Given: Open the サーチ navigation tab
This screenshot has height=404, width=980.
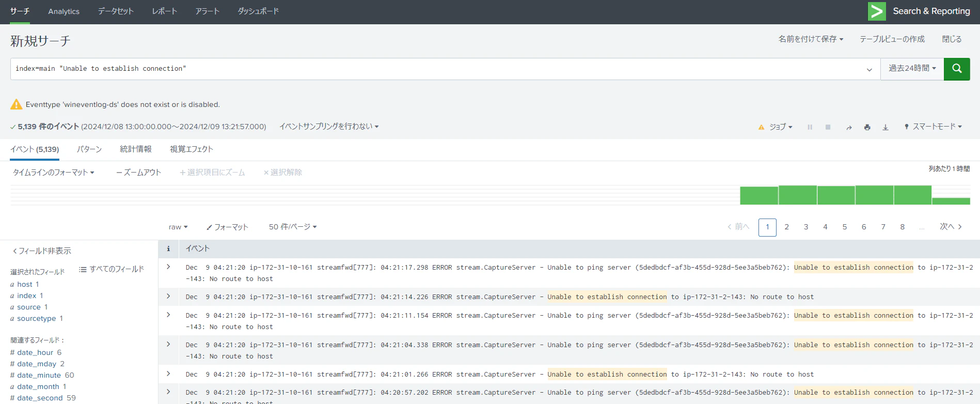Looking at the screenshot, I should (x=20, y=11).
